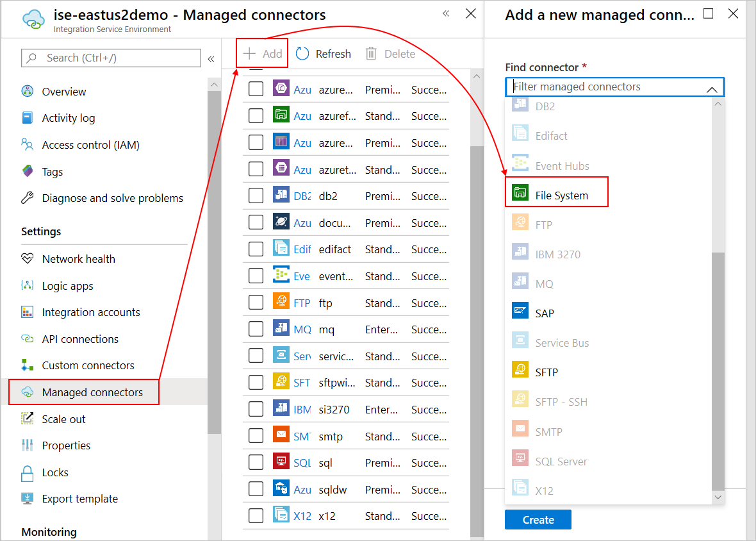Screen dimensions: 756x541
Task: Click the Add button in toolbar
Action: click(x=262, y=53)
